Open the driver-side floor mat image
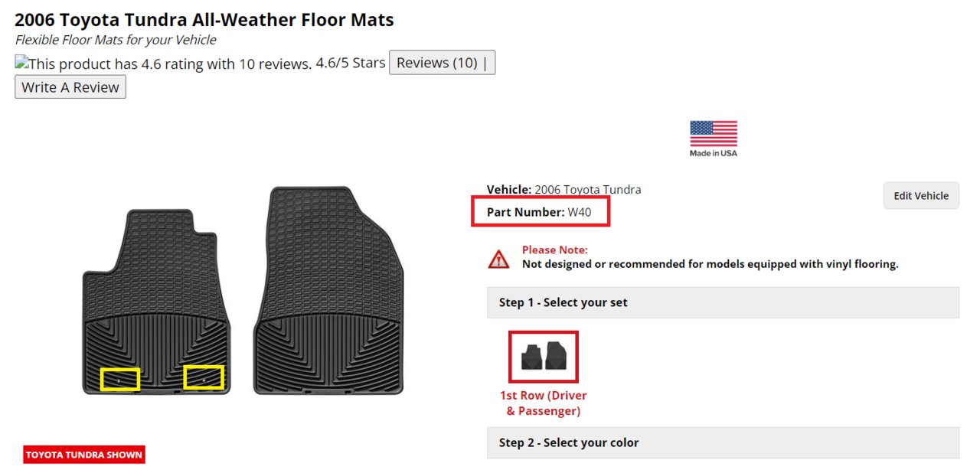This screenshot has width=980, height=470. (156, 302)
